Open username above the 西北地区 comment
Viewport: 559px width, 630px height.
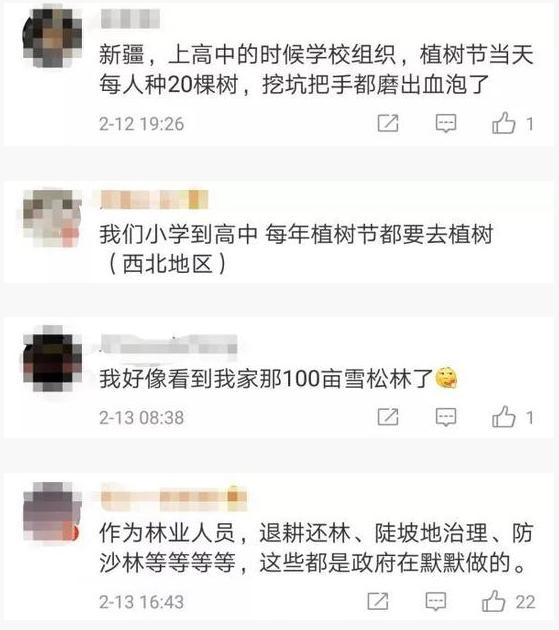click(154, 199)
